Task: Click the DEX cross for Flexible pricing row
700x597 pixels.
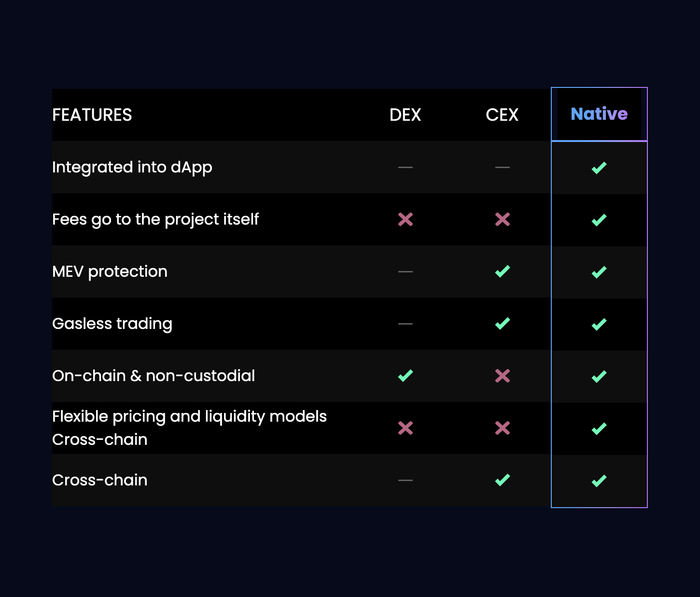Action: click(406, 428)
